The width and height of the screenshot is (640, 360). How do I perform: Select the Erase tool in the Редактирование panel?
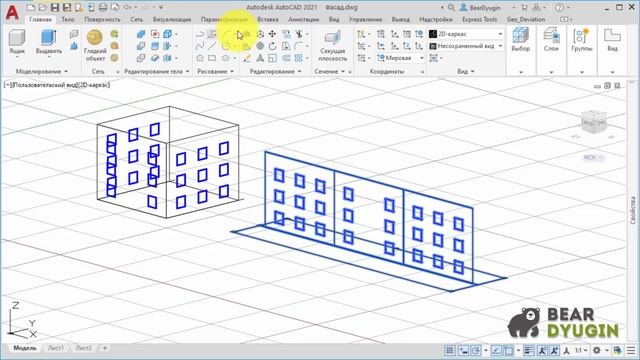tap(247, 58)
